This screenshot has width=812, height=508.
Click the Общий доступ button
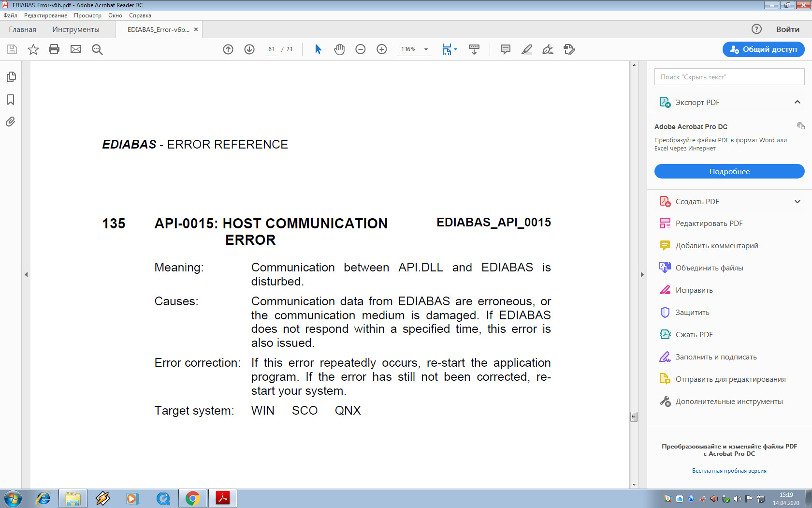click(763, 49)
